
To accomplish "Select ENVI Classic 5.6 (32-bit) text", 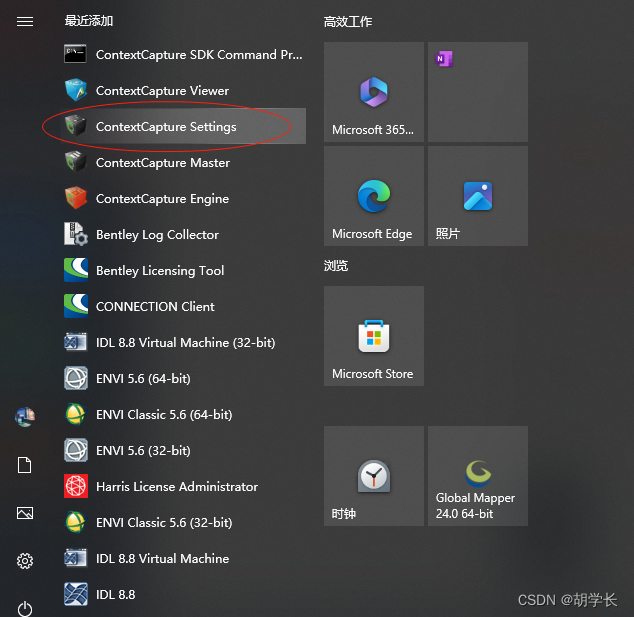I will [164, 522].
